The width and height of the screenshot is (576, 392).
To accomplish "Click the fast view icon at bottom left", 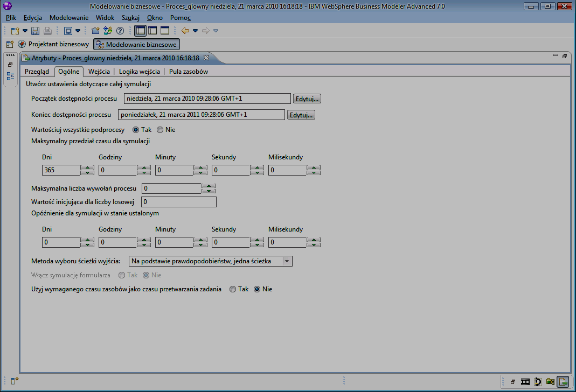I will pos(15,381).
